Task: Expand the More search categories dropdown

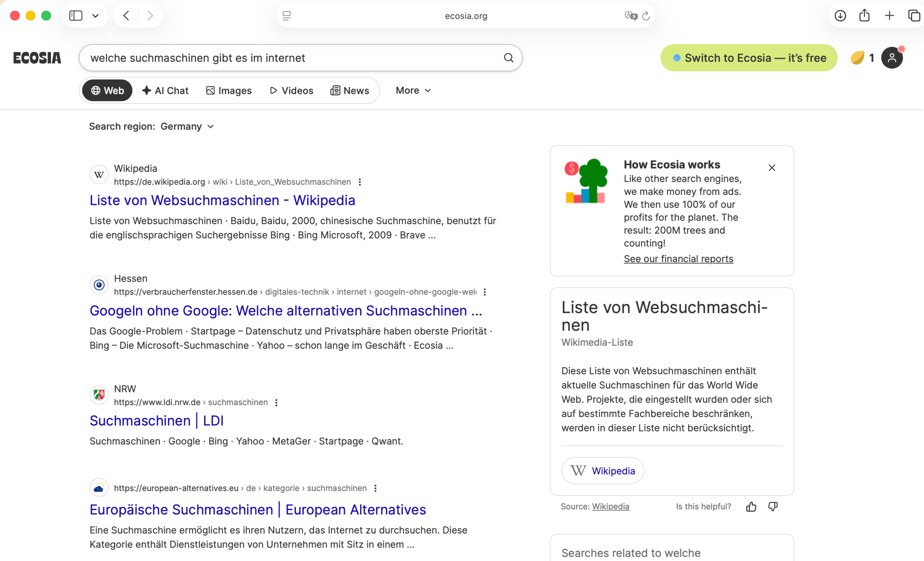Action: point(413,90)
